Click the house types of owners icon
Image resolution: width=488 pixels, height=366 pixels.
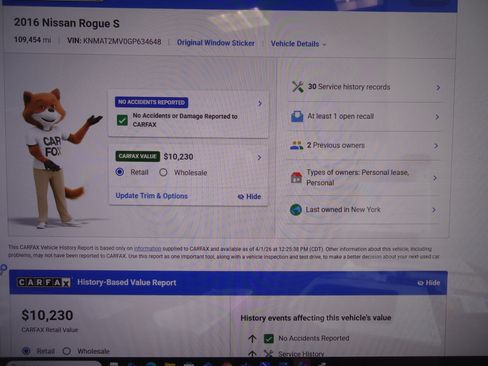[x=296, y=177]
